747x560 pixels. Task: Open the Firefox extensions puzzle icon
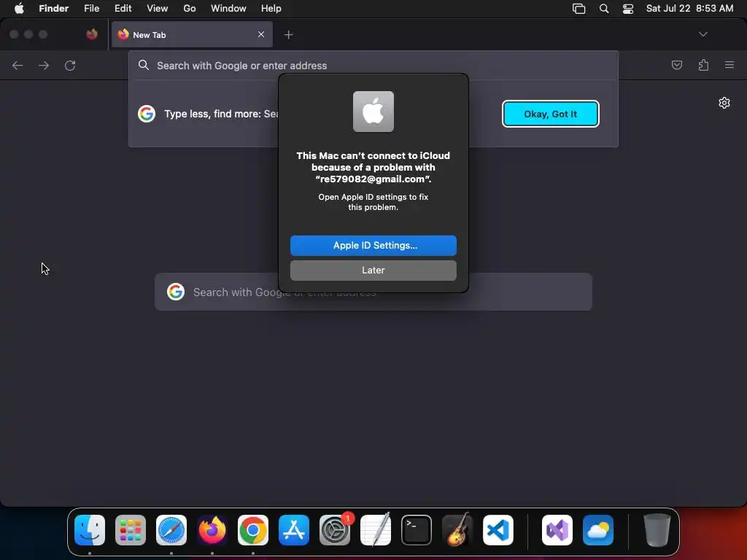coord(703,65)
